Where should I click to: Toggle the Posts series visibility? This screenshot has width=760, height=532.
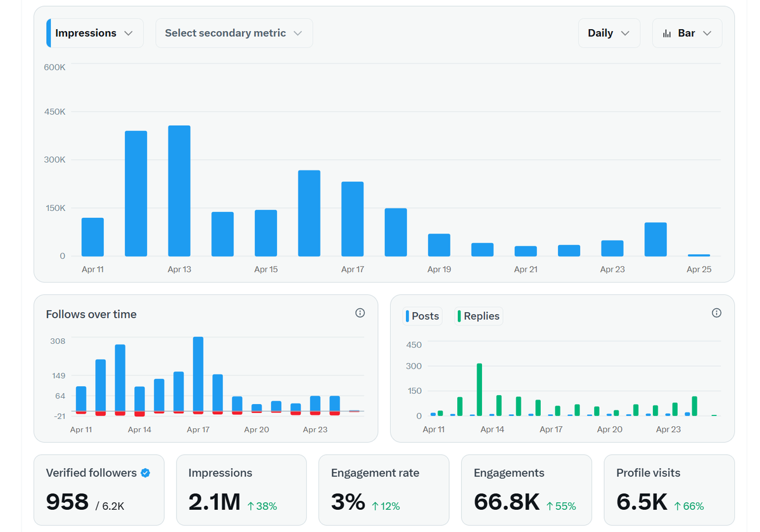pos(422,315)
